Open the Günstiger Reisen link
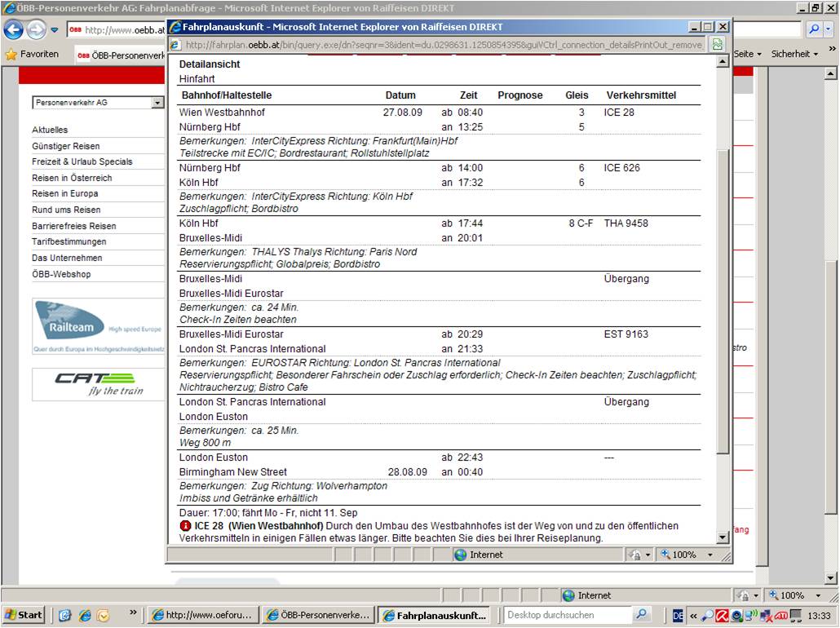840x628 pixels. coord(66,146)
